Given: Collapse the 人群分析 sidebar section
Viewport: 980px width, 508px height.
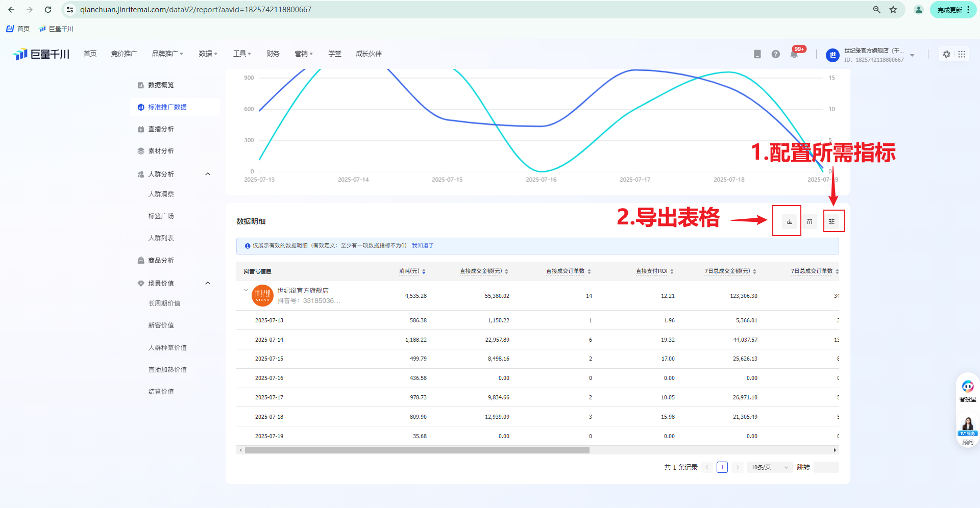Looking at the screenshot, I should (208, 174).
